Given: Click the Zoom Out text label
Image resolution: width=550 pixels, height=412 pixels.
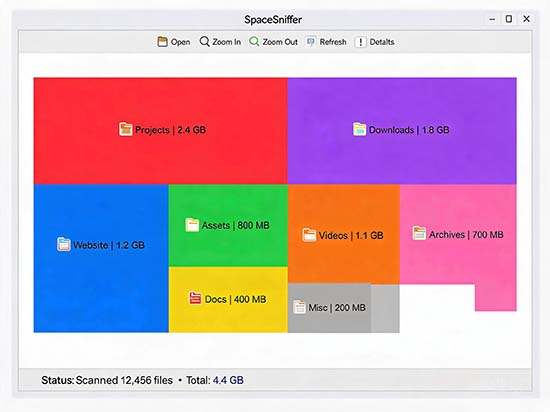Looking at the screenshot, I should pos(280,42).
